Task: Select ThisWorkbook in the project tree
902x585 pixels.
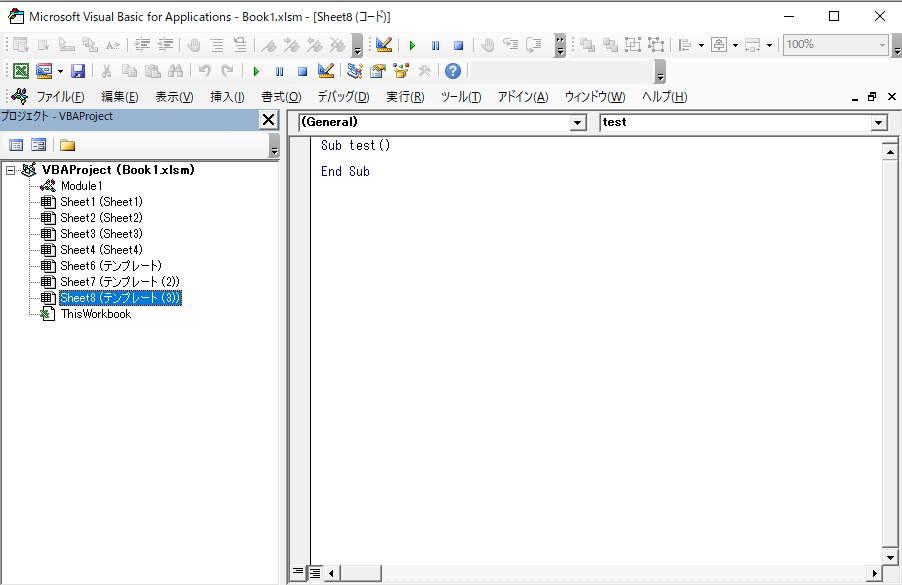Action: (95, 314)
